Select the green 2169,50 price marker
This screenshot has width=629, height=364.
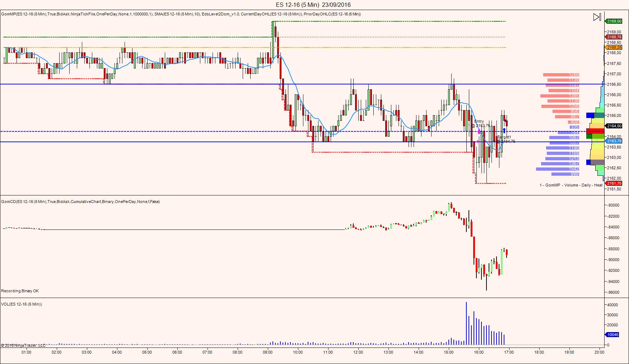pos(613,22)
